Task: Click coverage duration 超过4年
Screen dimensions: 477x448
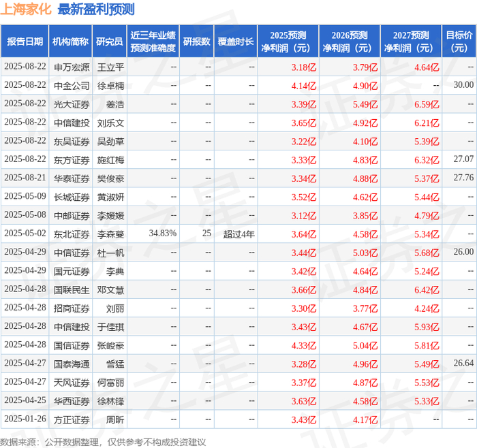Action: point(238,234)
